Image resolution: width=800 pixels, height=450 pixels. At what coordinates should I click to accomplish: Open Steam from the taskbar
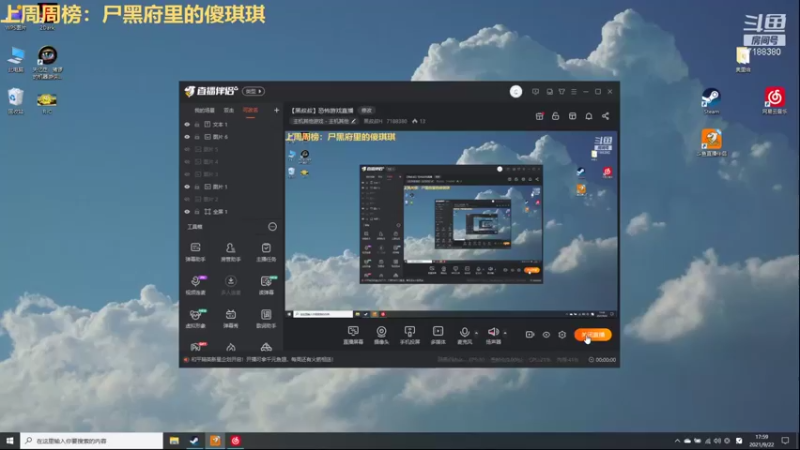(x=194, y=441)
